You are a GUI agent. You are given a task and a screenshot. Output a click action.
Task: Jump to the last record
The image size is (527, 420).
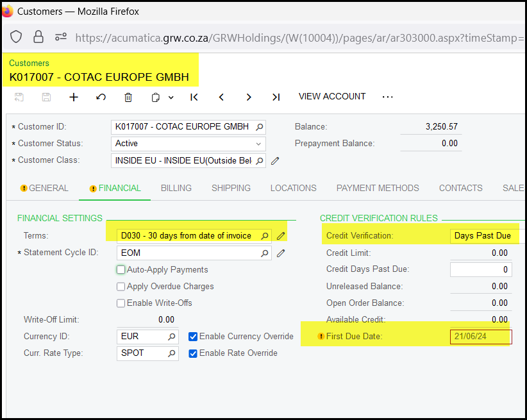pyautogui.click(x=276, y=97)
